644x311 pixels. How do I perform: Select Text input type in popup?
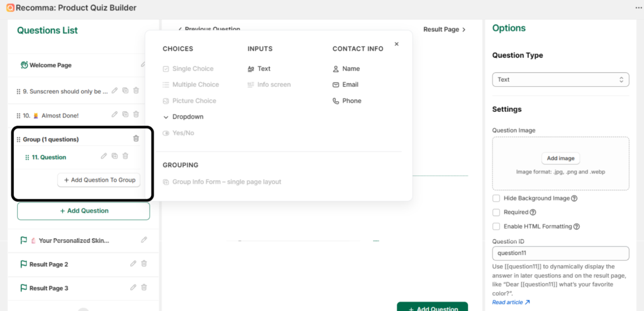tap(264, 68)
